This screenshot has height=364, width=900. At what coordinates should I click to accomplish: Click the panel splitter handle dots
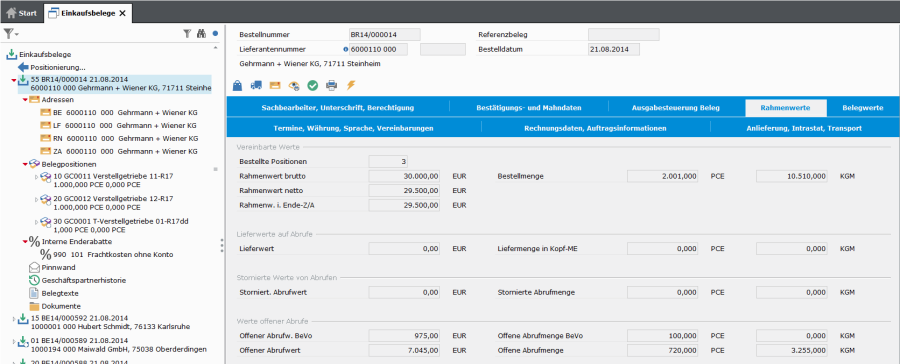point(222,245)
